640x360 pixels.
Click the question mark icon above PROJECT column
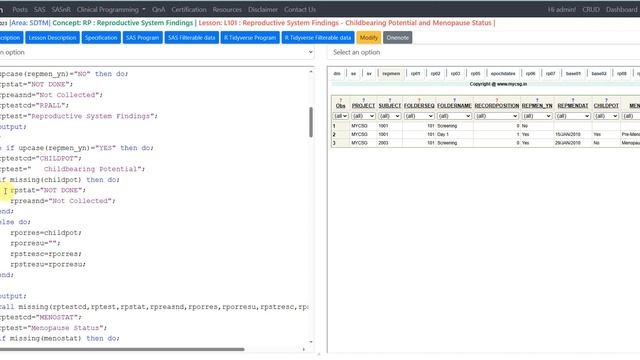[x=363, y=100]
